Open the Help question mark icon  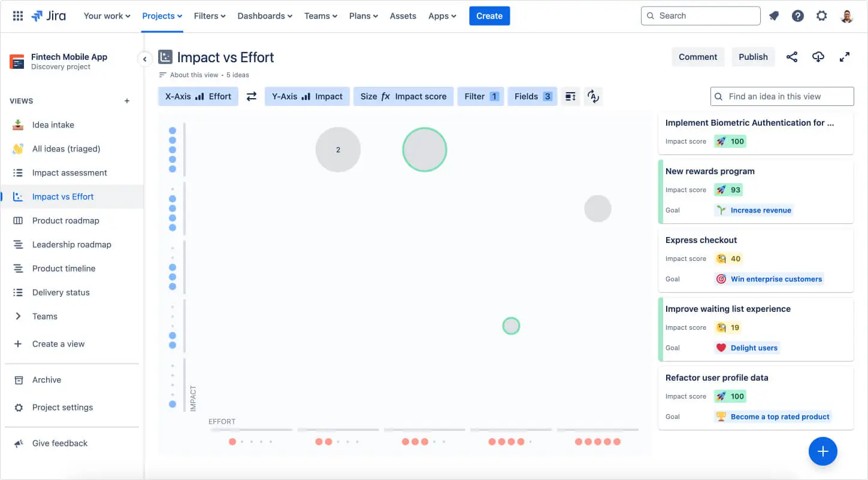[x=798, y=16]
